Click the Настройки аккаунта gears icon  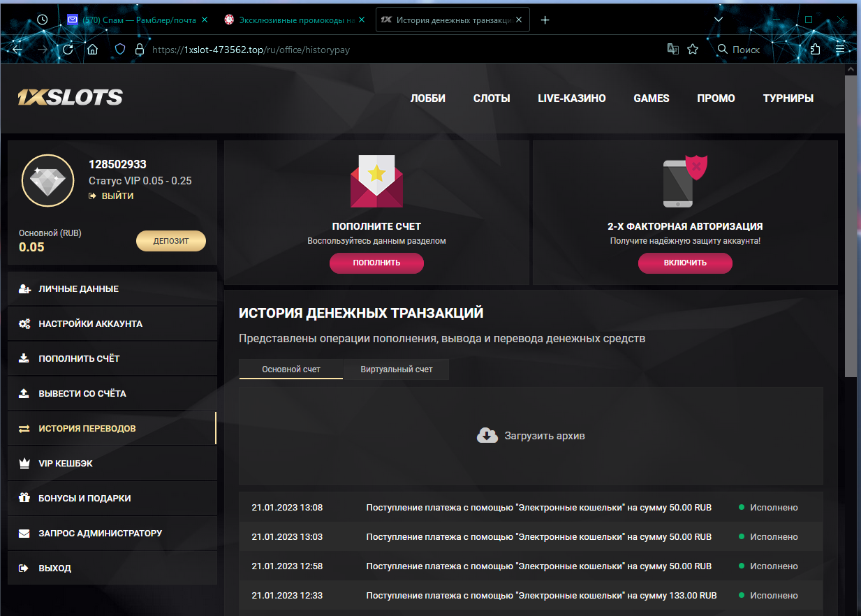coord(24,324)
